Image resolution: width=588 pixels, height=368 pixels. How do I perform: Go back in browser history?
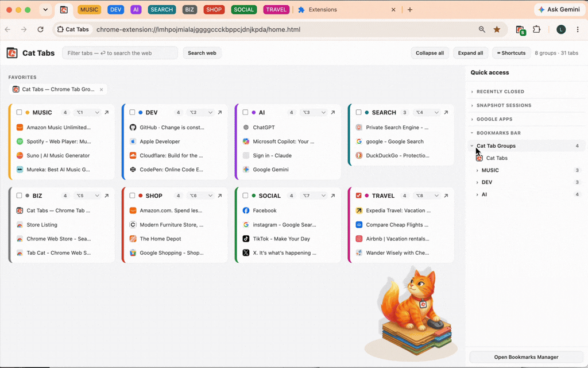[8, 29]
